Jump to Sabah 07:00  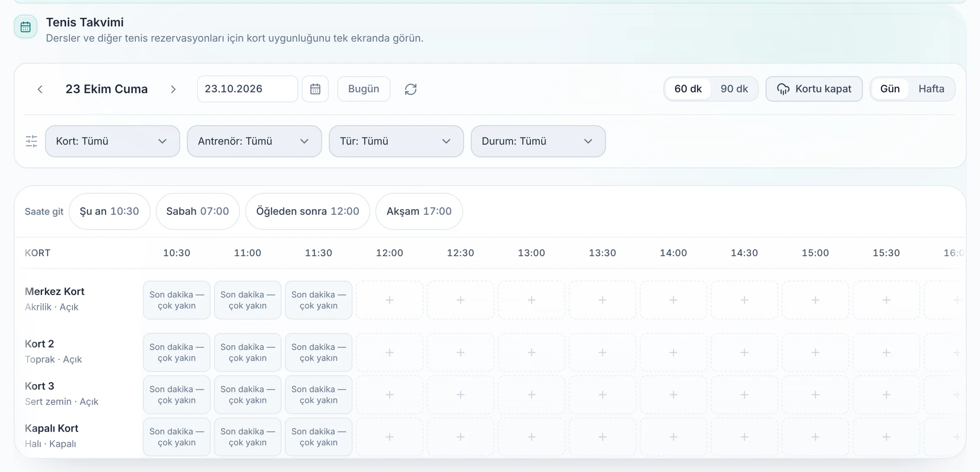coord(197,211)
